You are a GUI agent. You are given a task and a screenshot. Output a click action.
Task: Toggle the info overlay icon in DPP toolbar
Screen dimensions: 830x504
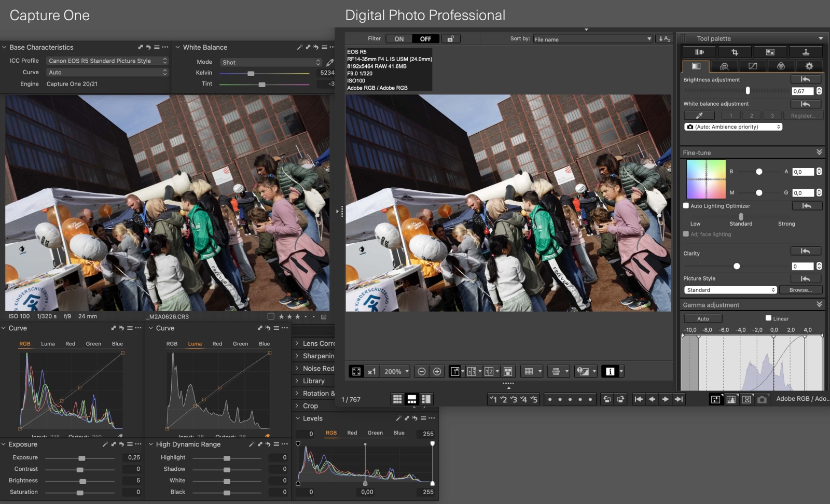click(610, 371)
